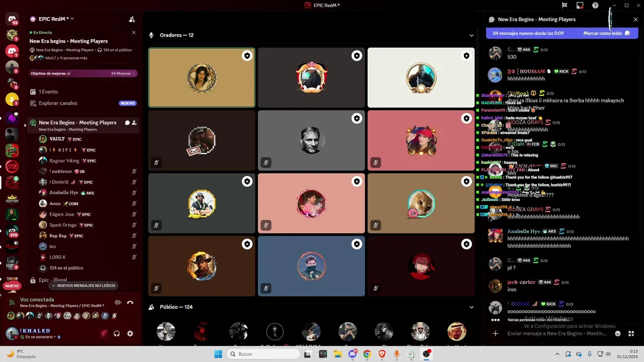The width and height of the screenshot is (644, 362).
Task: Open the apps launcher icon in chat box
Action: coord(631,333)
